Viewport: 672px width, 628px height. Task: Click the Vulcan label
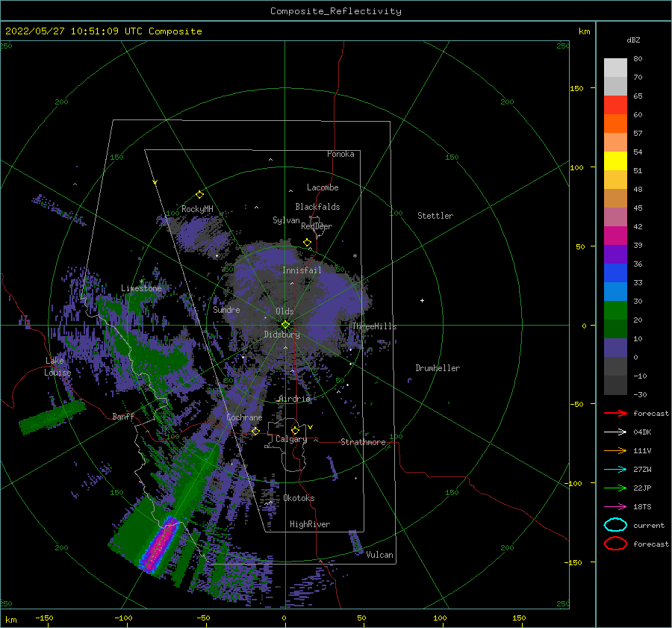(379, 555)
